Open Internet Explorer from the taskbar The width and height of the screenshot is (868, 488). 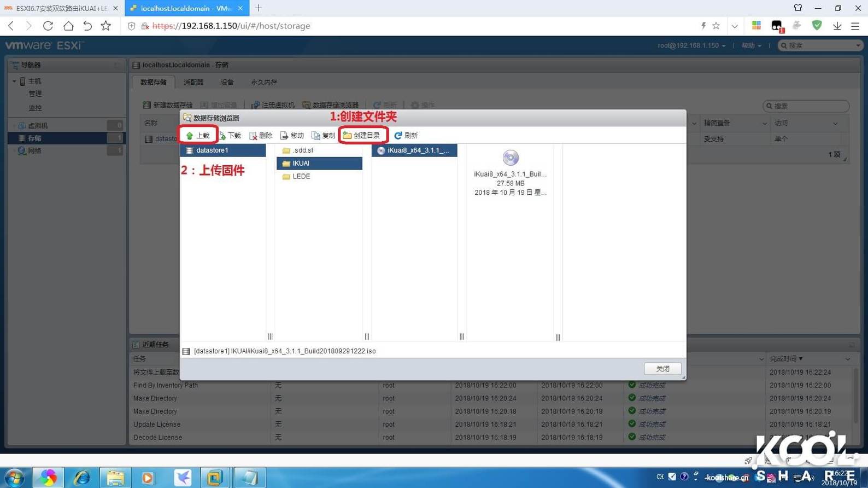(82, 478)
